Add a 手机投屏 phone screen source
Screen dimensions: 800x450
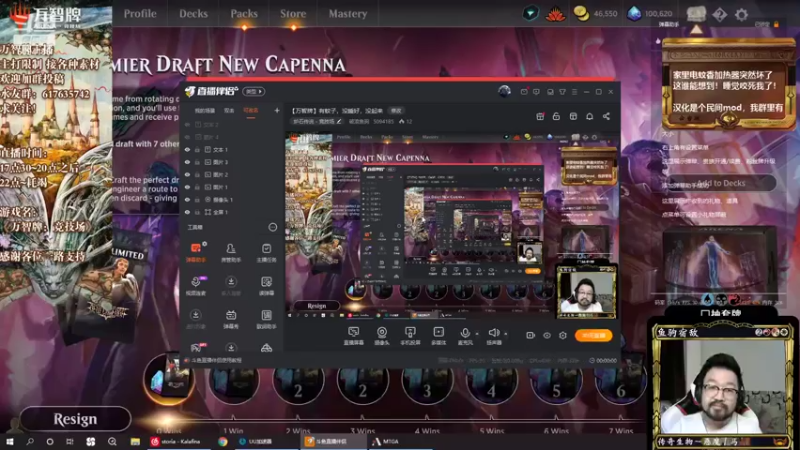click(x=410, y=336)
